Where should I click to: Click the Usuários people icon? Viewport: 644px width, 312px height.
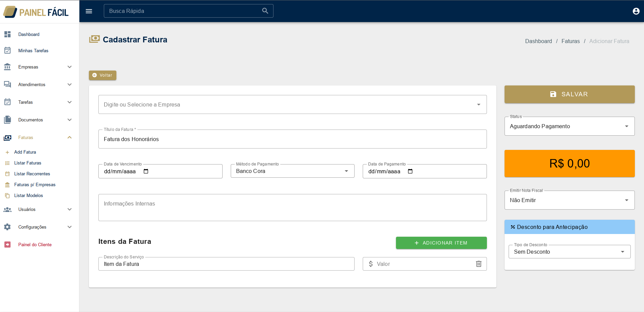pos(7,209)
